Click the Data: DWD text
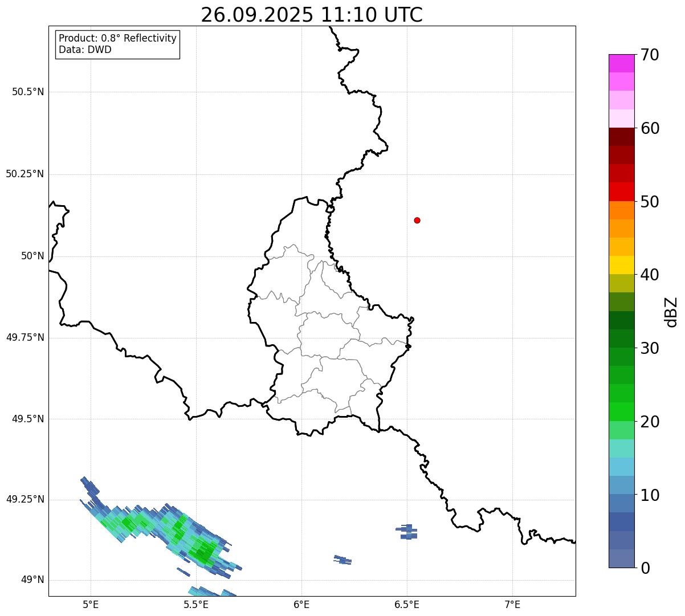The height and width of the screenshot is (616, 685). 85,50
